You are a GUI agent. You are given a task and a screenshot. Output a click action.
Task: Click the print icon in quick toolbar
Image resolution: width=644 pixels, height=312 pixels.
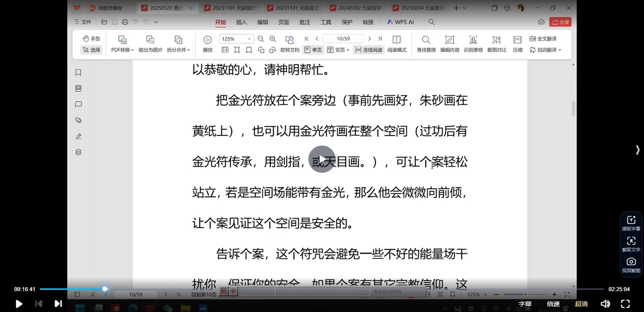[125, 22]
